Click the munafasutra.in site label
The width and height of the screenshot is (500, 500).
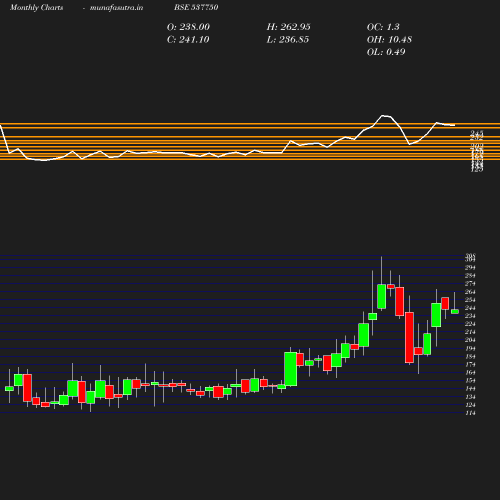(x=116, y=7)
